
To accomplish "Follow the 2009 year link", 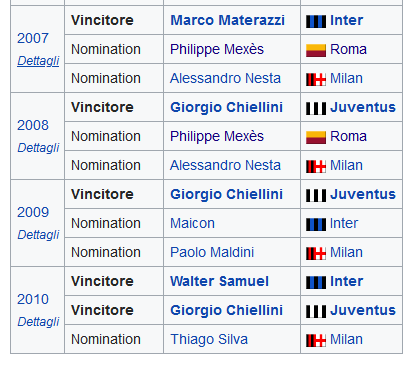I will [x=33, y=212].
